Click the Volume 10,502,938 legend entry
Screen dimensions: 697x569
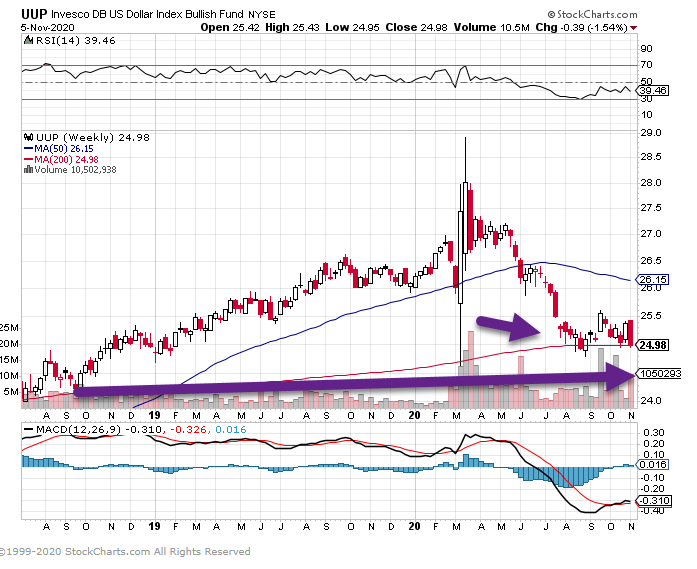[x=70, y=170]
